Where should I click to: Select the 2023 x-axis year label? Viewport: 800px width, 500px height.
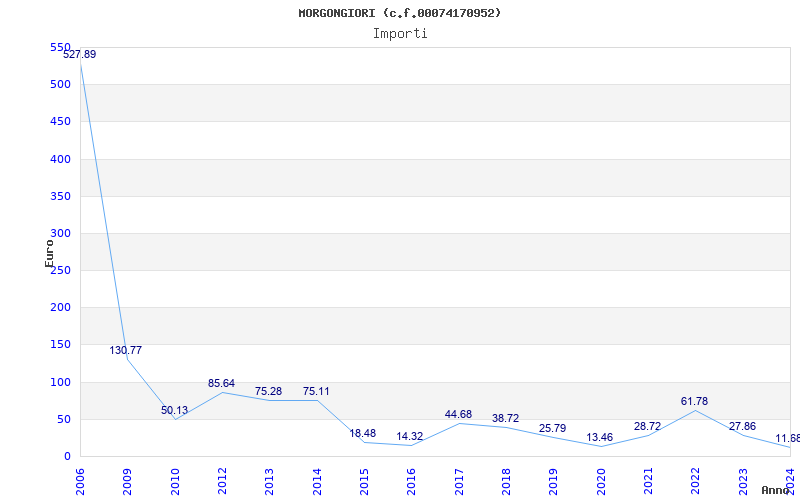743,482
